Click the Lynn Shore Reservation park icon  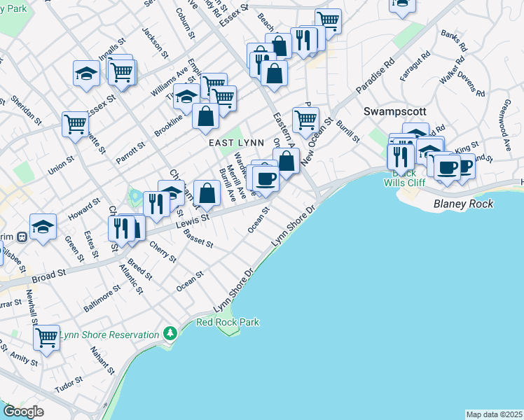pyautogui.click(x=170, y=333)
